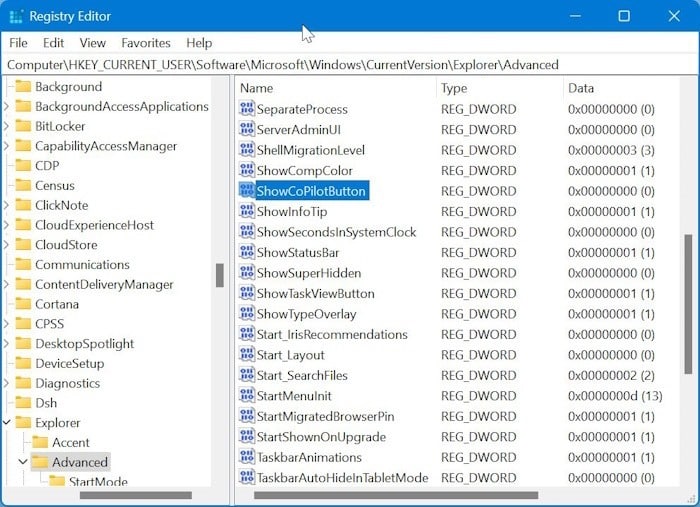700x507 pixels.
Task: Click the 0x0000000d (13) data cell
Action: [x=615, y=396]
